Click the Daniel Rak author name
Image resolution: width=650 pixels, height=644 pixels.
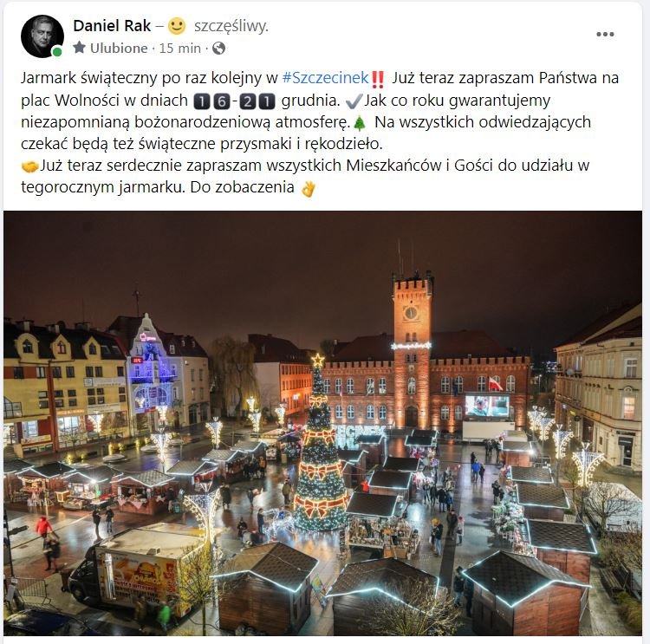[x=112, y=26]
